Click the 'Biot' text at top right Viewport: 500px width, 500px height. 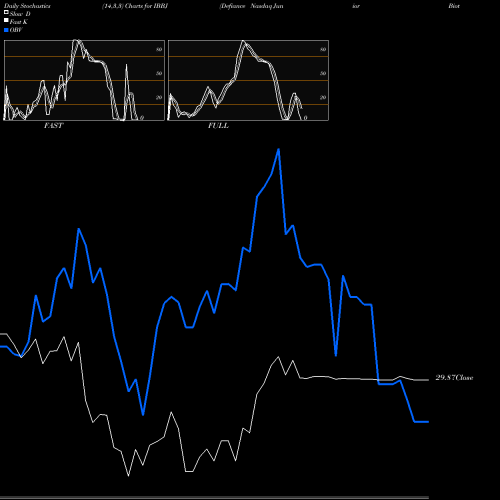point(454,6)
